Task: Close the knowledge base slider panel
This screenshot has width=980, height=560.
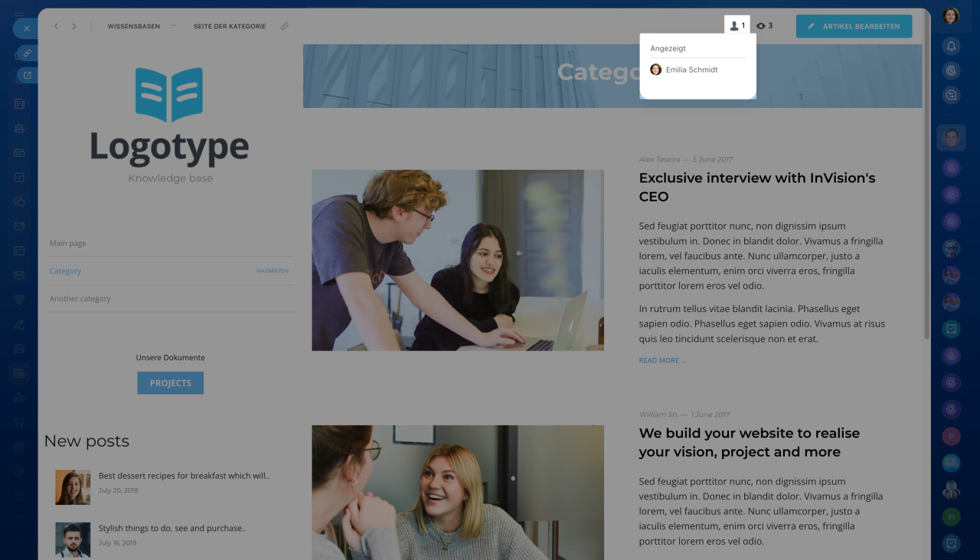Action: (26, 28)
